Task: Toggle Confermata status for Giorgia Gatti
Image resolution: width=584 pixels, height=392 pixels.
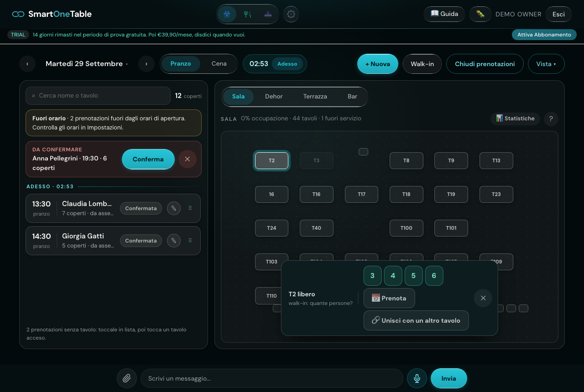Action: pos(141,241)
